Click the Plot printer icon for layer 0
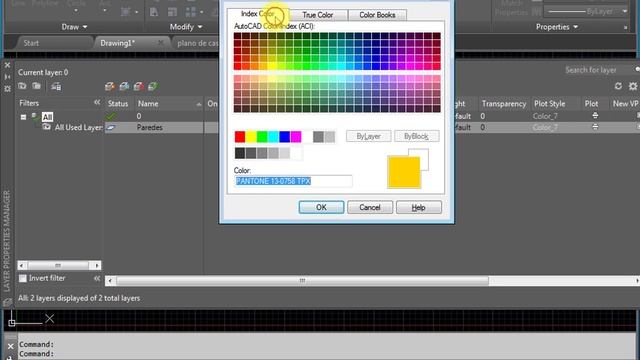 pos(595,116)
